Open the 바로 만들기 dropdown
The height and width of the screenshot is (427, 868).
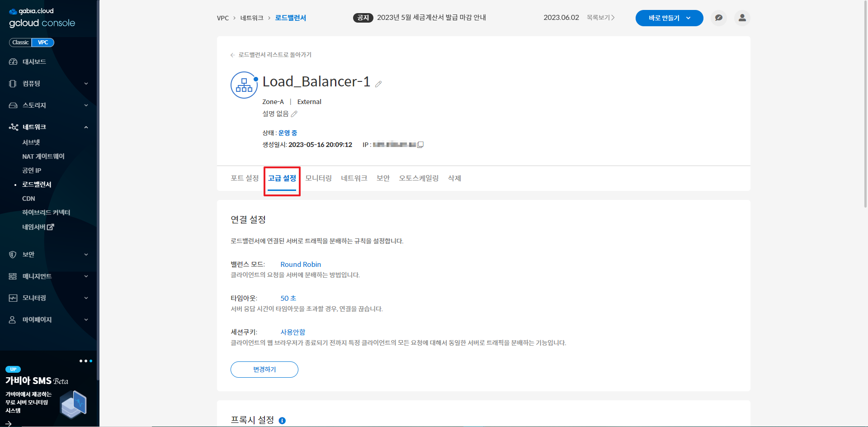[669, 18]
